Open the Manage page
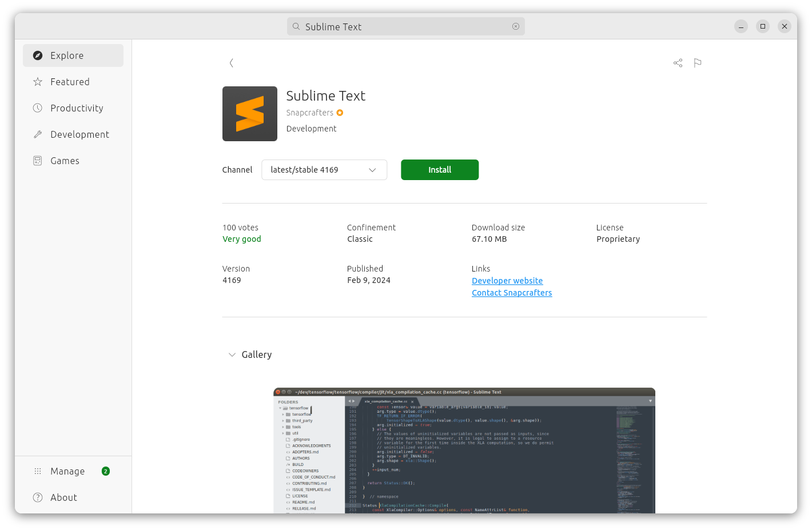 (73, 471)
